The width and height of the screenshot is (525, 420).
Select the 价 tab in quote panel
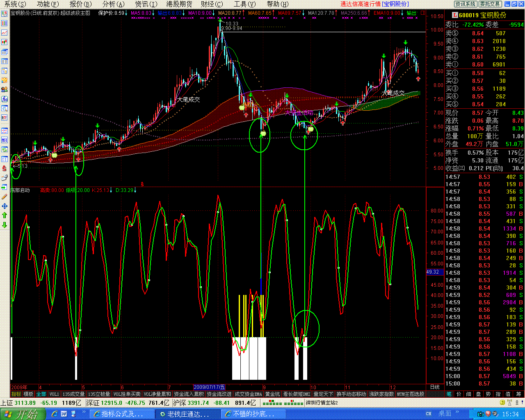(x=459, y=394)
